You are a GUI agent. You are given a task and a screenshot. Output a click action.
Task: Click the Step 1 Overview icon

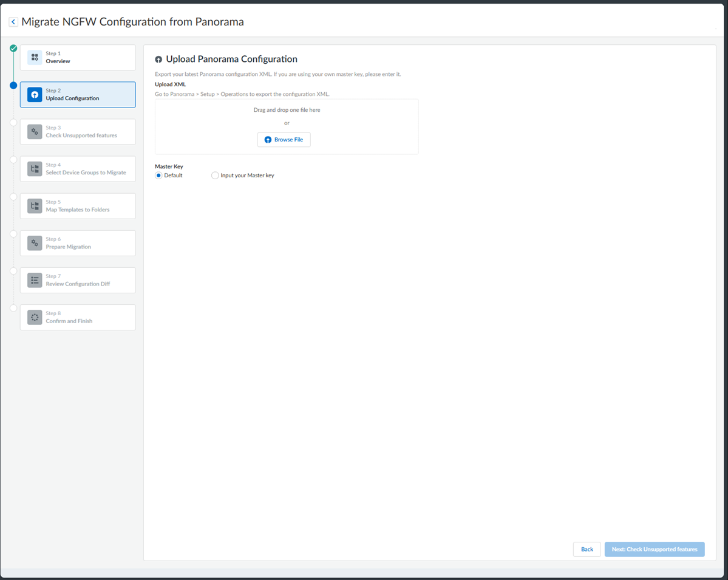pos(35,58)
